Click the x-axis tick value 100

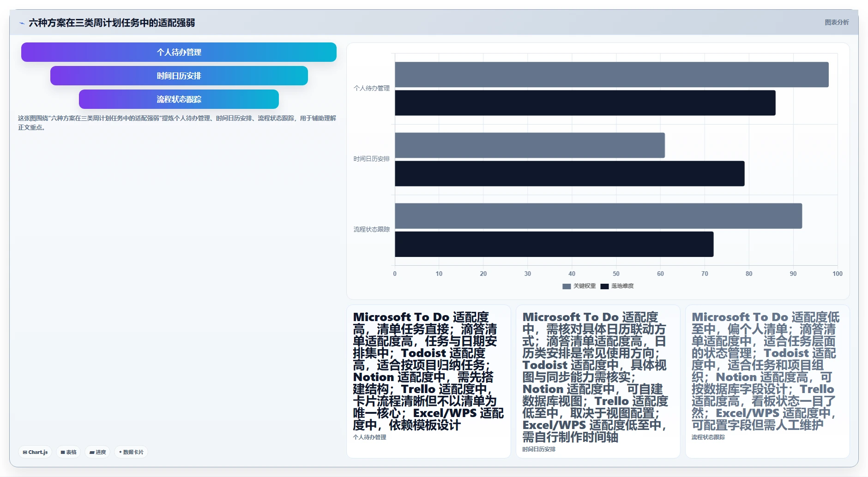pos(837,274)
